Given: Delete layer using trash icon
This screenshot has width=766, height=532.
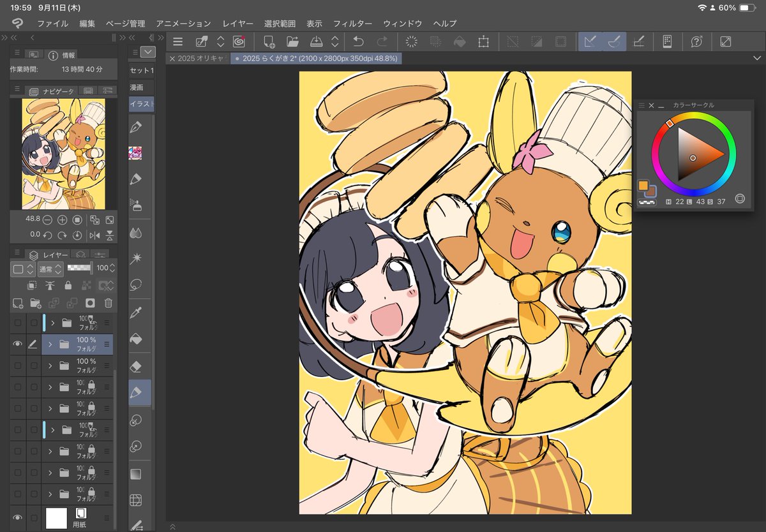Looking at the screenshot, I should pos(109,303).
